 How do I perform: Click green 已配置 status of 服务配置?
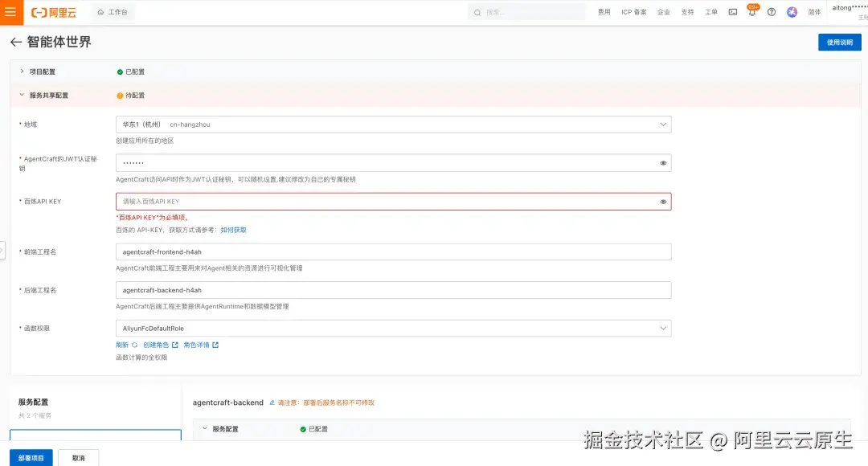(314, 430)
